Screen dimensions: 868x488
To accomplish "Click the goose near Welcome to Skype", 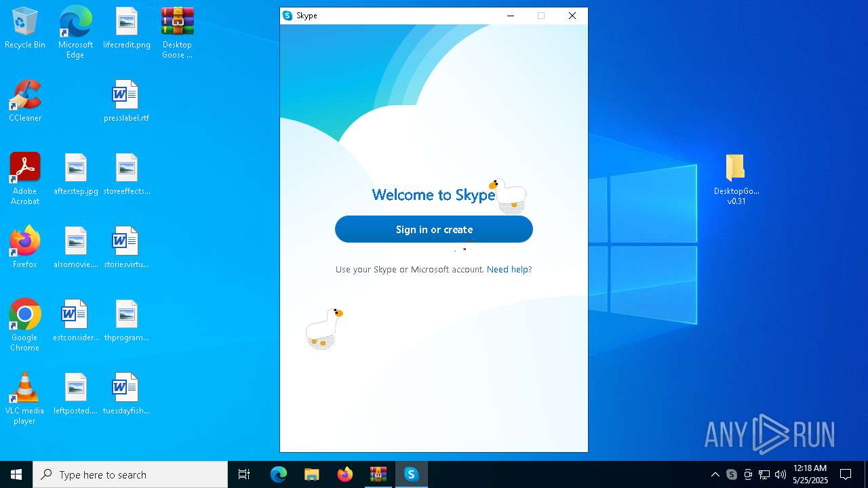I will [509, 196].
